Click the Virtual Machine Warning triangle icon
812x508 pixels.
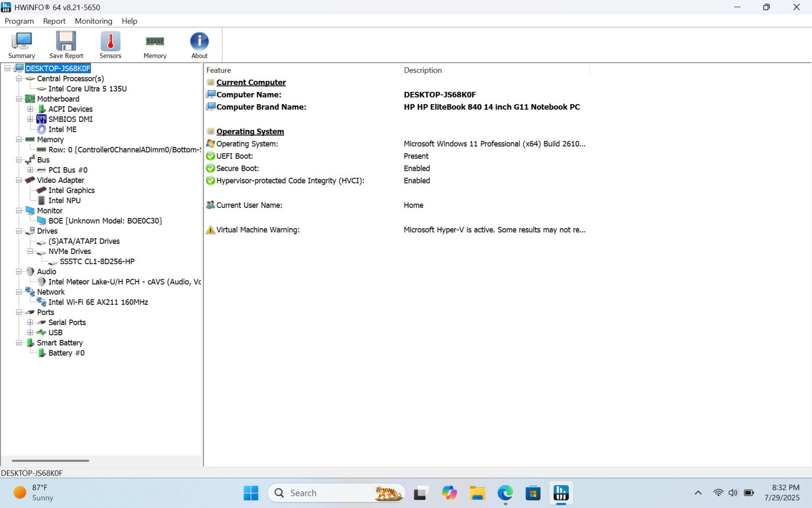(x=211, y=230)
